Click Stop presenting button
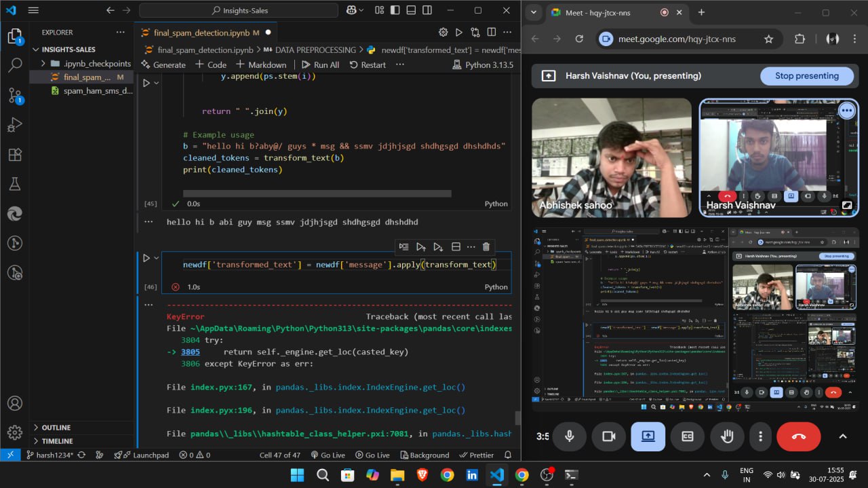 pyautogui.click(x=806, y=76)
